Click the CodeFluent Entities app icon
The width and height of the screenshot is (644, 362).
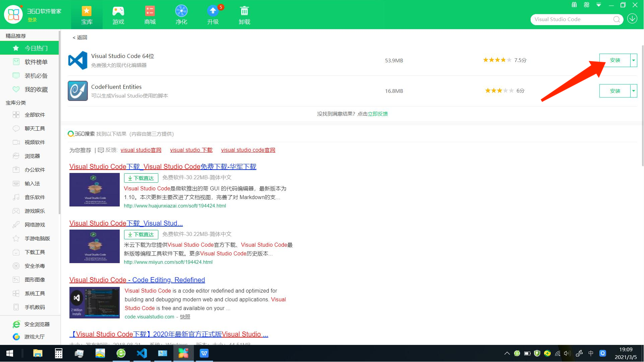tap(77, 91)
